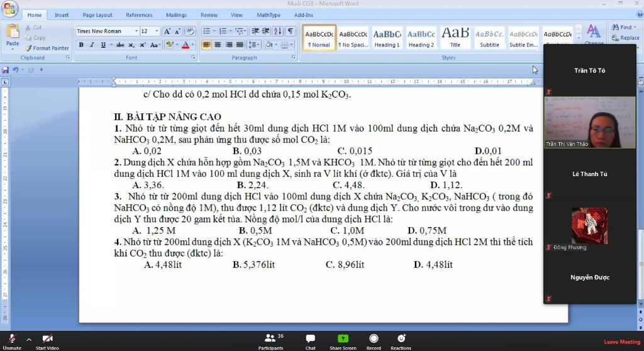Toggle italic formatting
The width and height of the screenshot is (644, 351).
pyautogui.click(x=92, y=45)
